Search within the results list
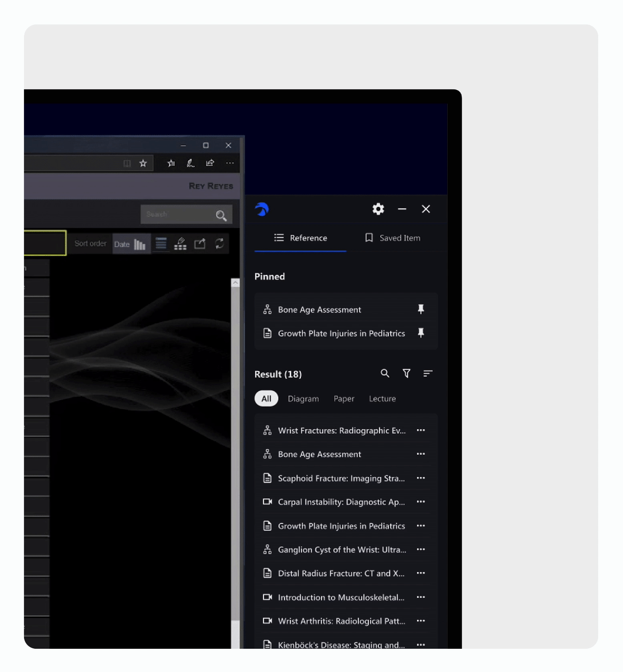Viewport: 623px width, 672px height. [385, 373]
